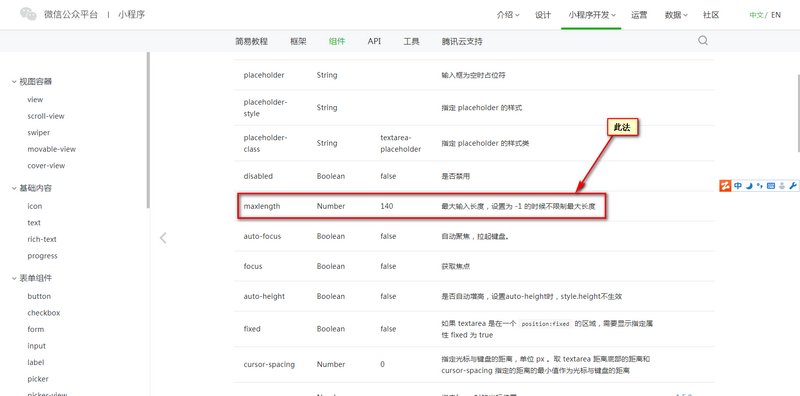Open the progress component page
Screen dimensions: 800x396
[x=42, y=256]
